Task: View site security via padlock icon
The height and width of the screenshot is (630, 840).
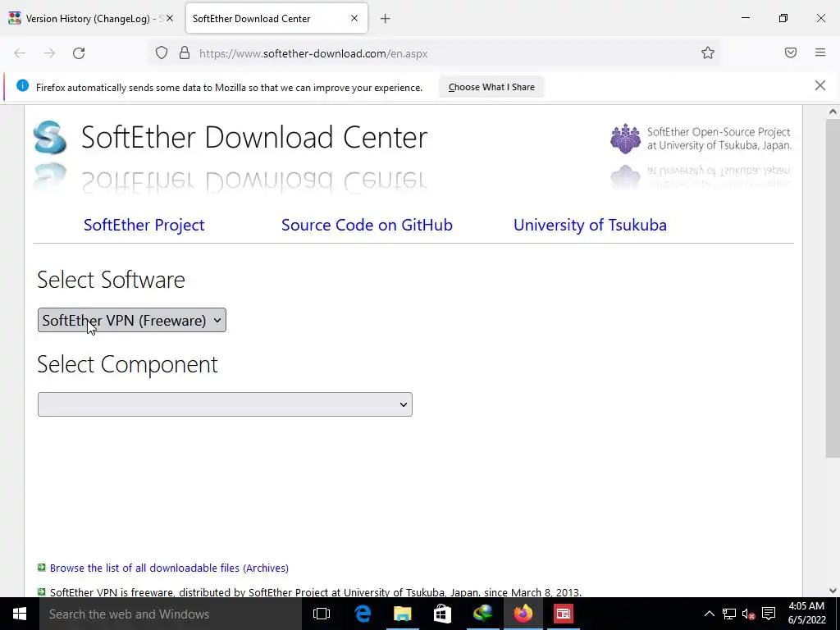Action: pos(185,52)
